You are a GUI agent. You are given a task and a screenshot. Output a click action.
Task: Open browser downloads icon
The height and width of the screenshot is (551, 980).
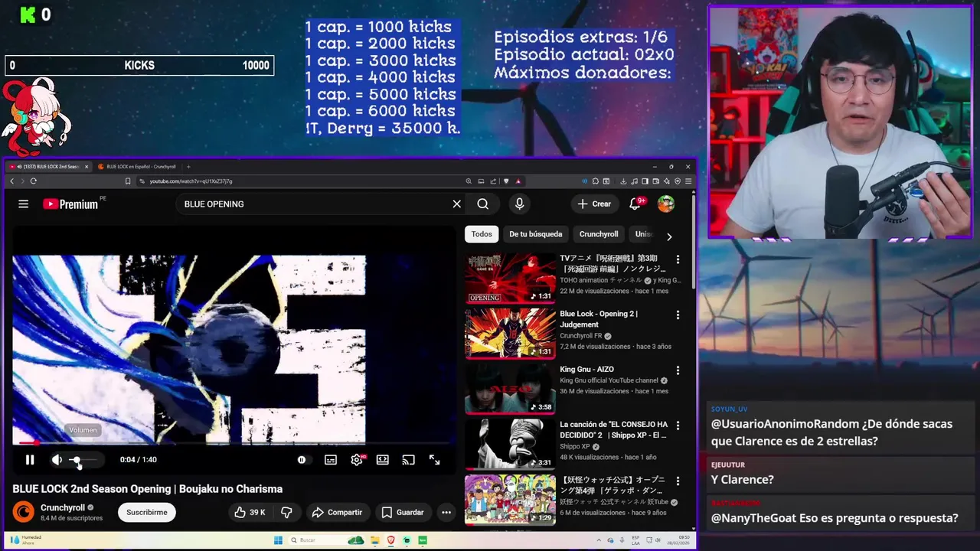[x=623, y=181]
